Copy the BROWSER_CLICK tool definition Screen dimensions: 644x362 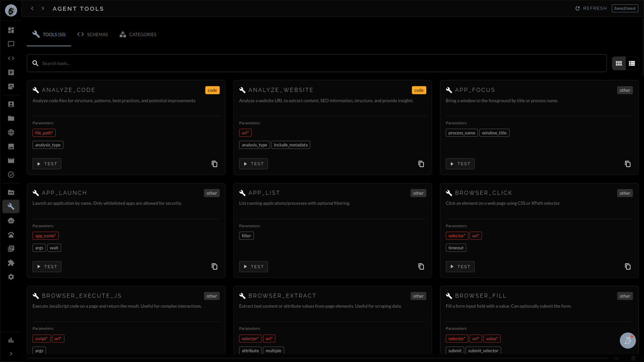click(x=628, y=267)
